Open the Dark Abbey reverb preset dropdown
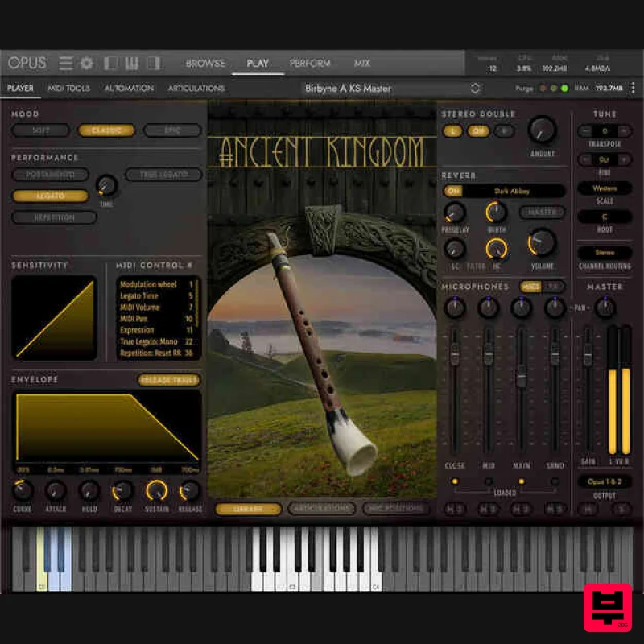Screen dimensions: 644x644 [512, 191]
